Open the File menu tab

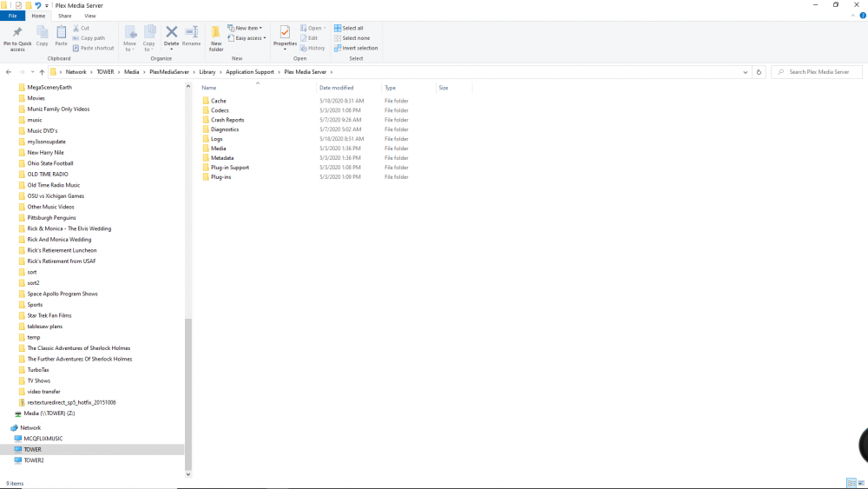click(x=12, y=16)
